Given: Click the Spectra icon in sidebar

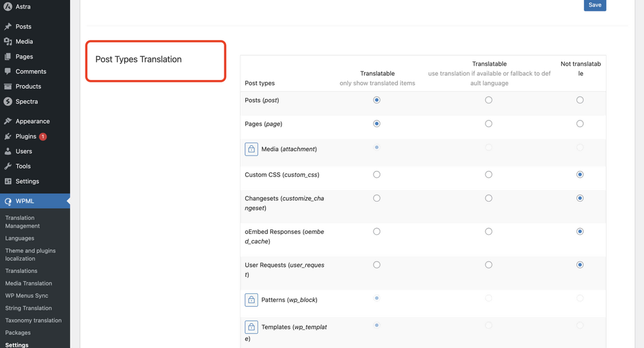Looking at the screenshot, I should tap(8, 101).
